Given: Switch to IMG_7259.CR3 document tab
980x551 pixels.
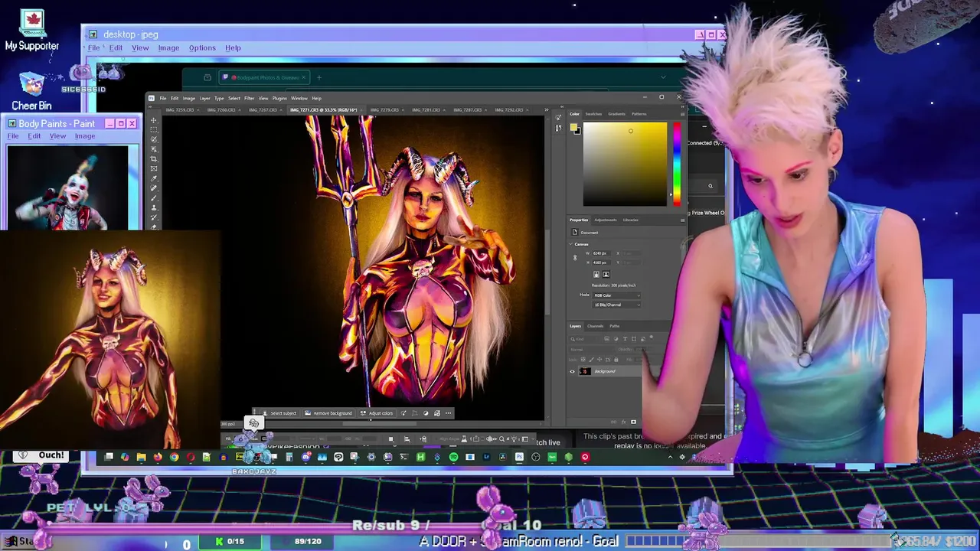Looking at the screenshot, I should click(x=180, y=110).
